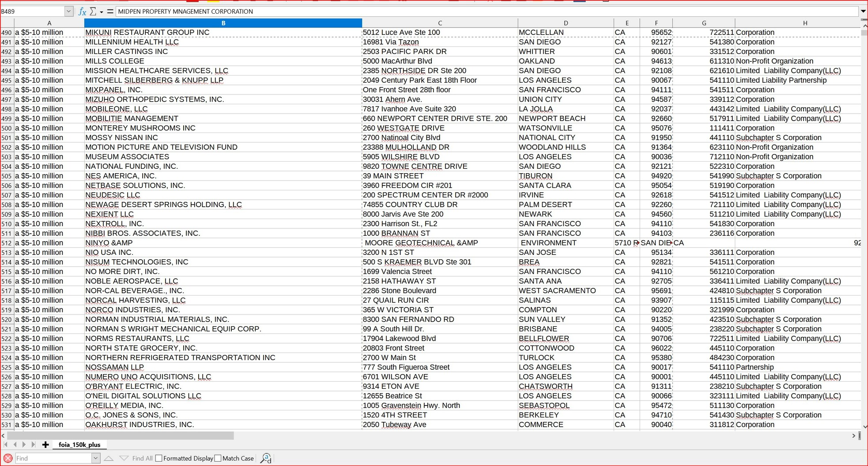The width and height of the screenshot is (868, 466).
Task: Switch to the foia_150k_plus sheet tab
Action: coord(79,445)
